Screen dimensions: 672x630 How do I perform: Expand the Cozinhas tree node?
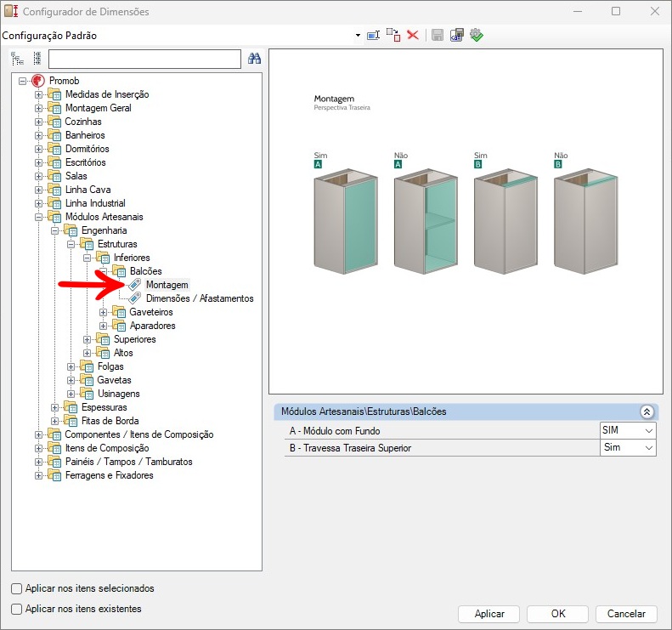pyautogui.click(x=38, y=122)
